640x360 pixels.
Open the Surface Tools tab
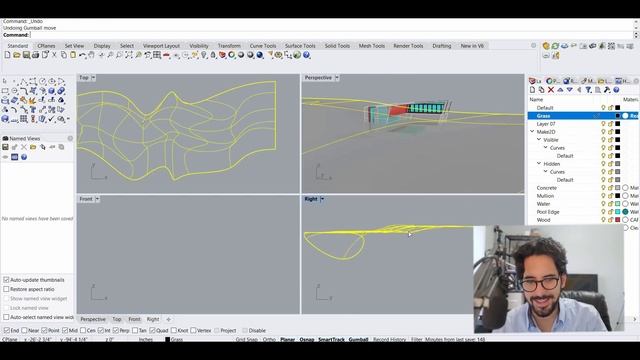[x=300, y=46]
